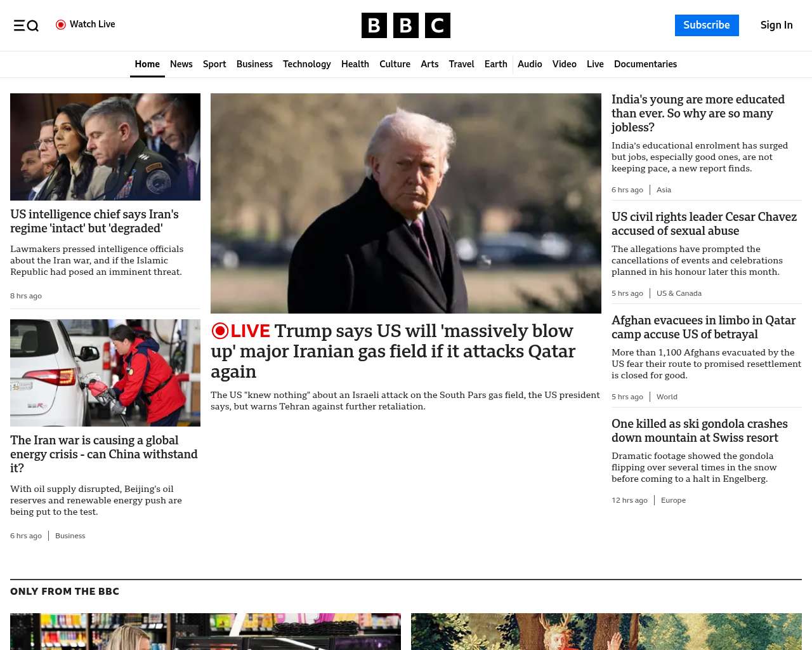
Task: Click the 'ONLY FROM THE BBC' section heading
Action: click(65, 592)
